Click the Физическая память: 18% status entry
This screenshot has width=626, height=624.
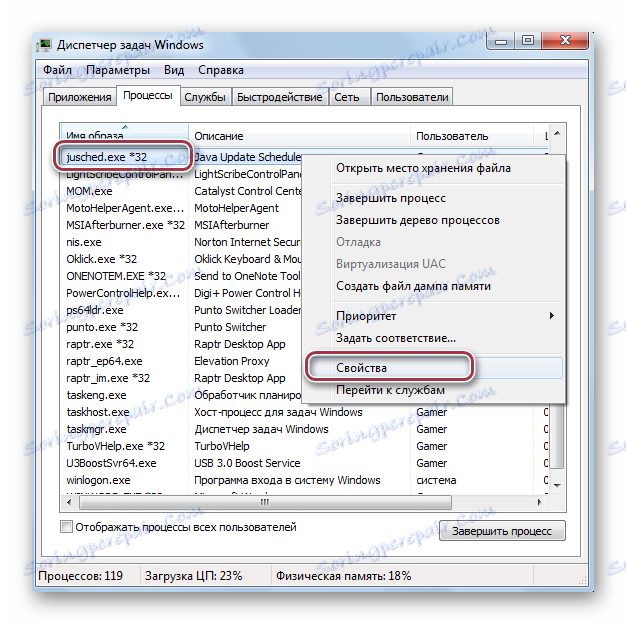343,576
